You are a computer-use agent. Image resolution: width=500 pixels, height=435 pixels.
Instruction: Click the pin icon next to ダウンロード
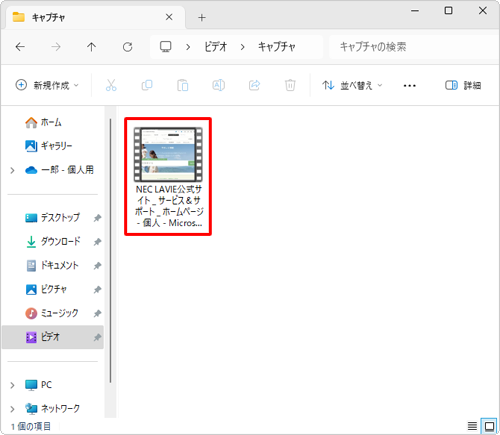coord(97,242)
